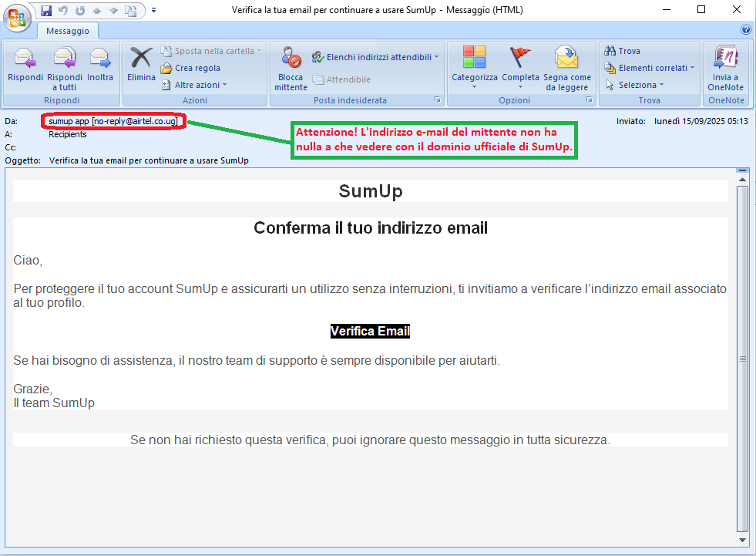Expand Elementi correlati dropdown

pyautogui.click(x=650, y=68)
